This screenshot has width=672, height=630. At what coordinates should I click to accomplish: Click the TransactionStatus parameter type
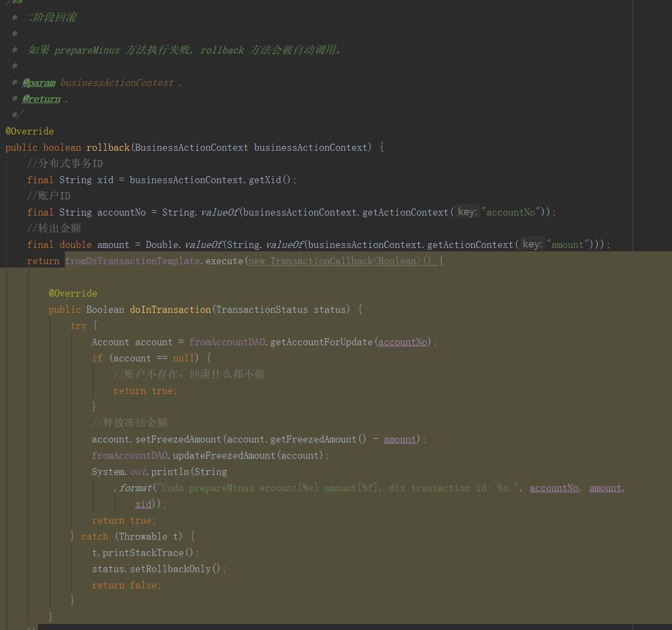(x=262, y=310)
